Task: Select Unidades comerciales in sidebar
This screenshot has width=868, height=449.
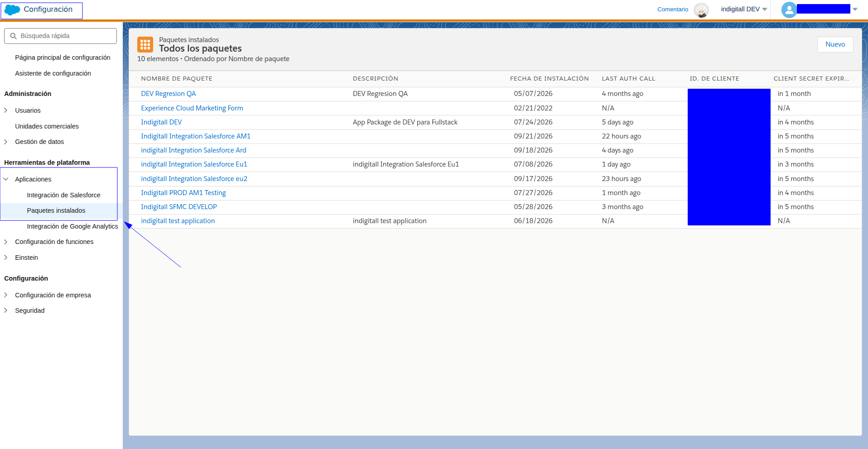Action: pos(47,126)
